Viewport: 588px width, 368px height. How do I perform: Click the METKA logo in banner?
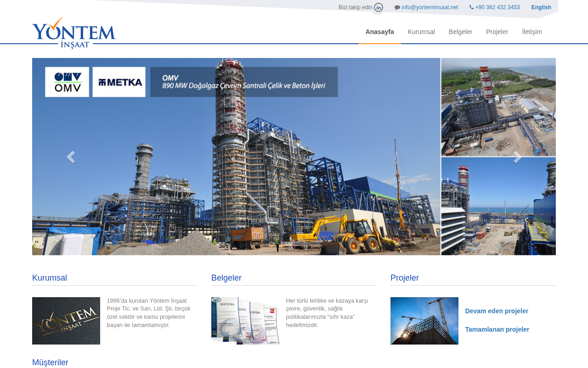coord(119,82)
